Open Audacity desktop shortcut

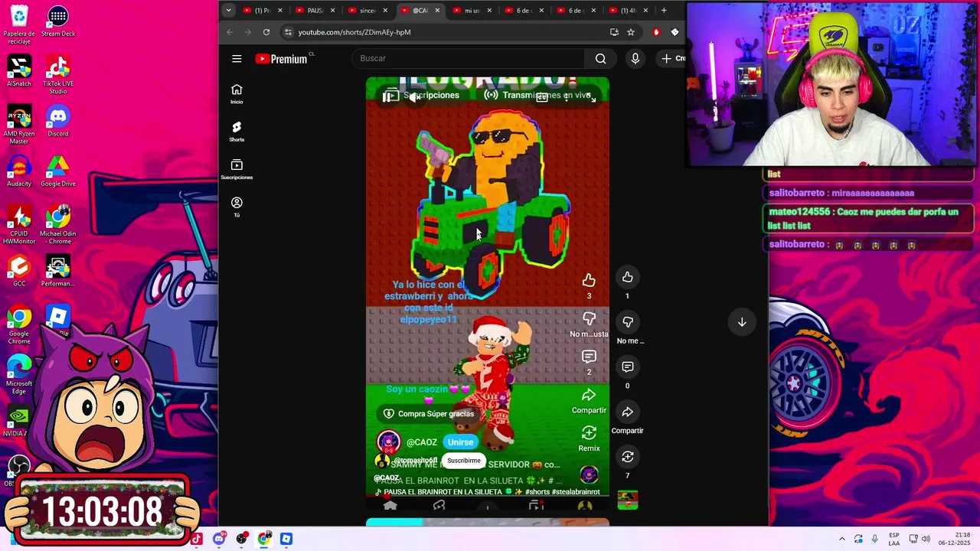19,171
